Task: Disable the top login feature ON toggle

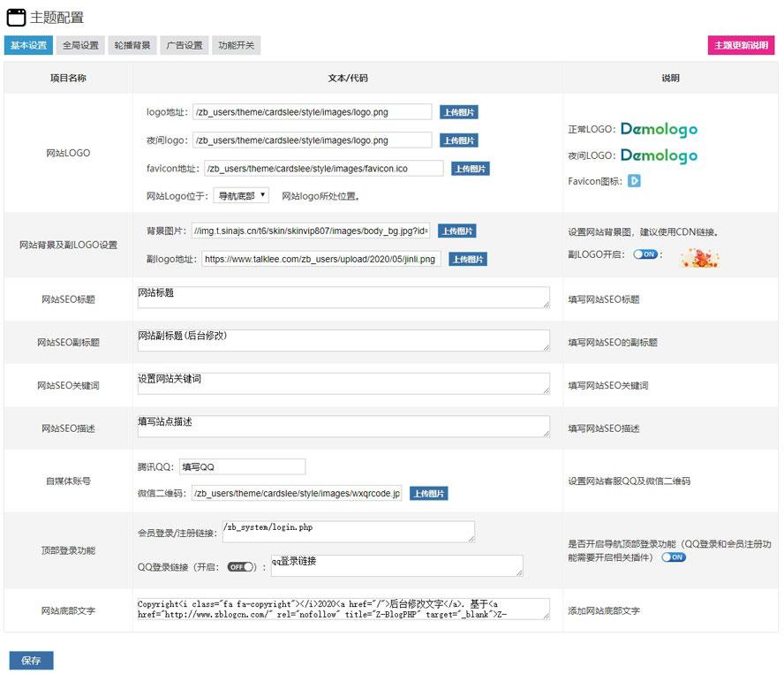Action: (674, 557)
